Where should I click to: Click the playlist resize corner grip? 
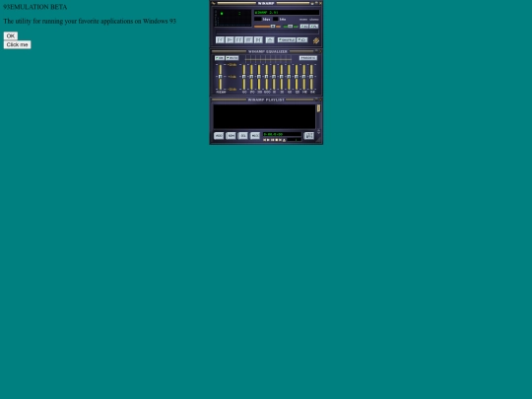319,140
